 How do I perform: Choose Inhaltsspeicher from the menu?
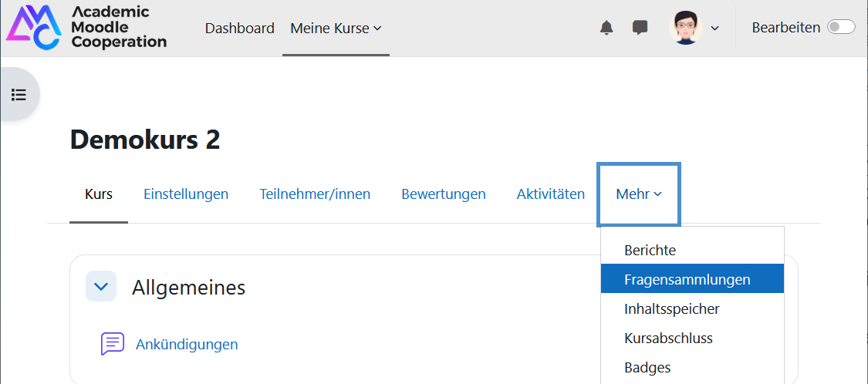tap(692, 308)
